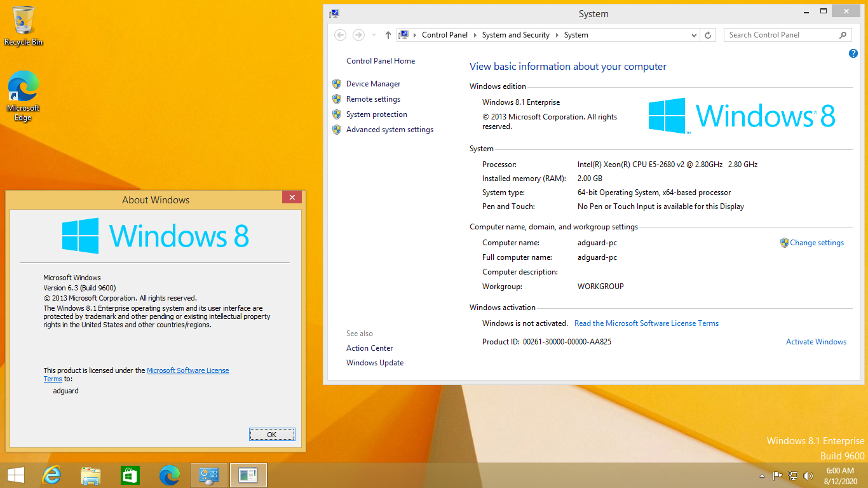Click the Back arrow in System window
Viewport: 868px width, 488px height.
pos(341,35)
